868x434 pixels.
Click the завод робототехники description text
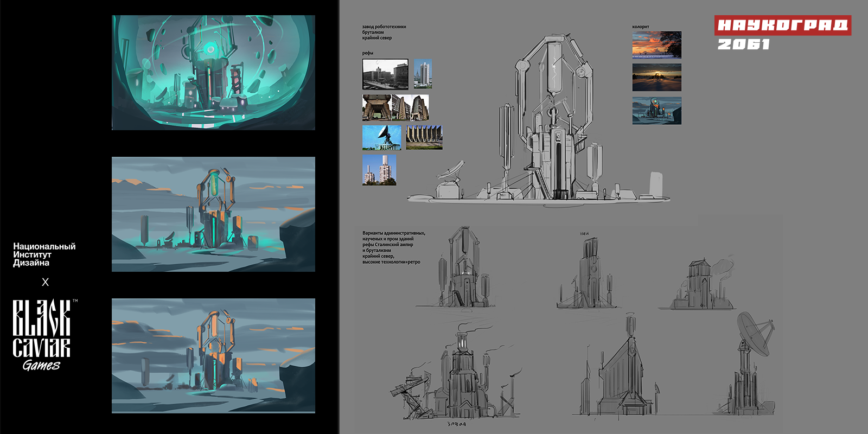coord(384,32)
